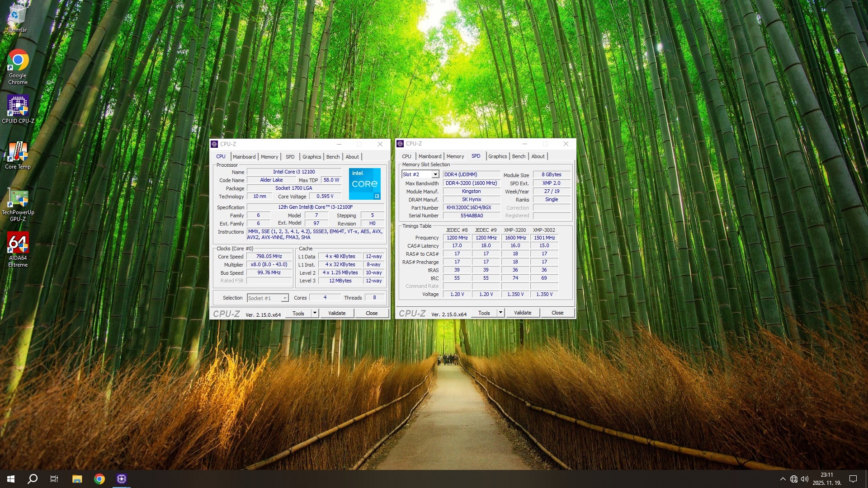Open TechPowerUp GPU-Z desktop shortcut
The width and height of the screenshot is (868, 488).
pos(18,198)
